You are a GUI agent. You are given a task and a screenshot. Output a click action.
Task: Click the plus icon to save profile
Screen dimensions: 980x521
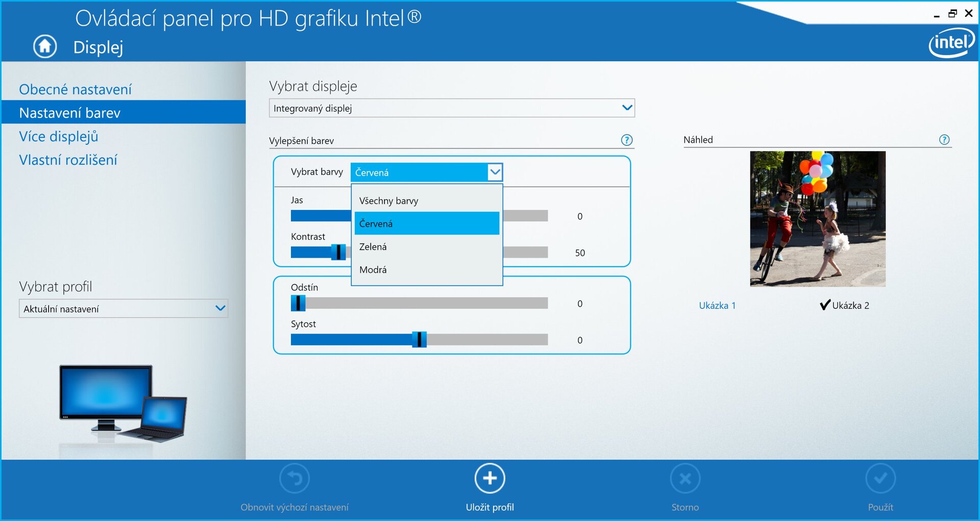pyautogui.click(x=489, y=478)
